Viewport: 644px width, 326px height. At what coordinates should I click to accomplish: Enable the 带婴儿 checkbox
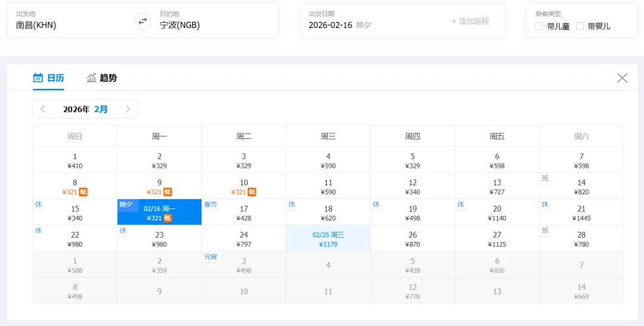580,26
